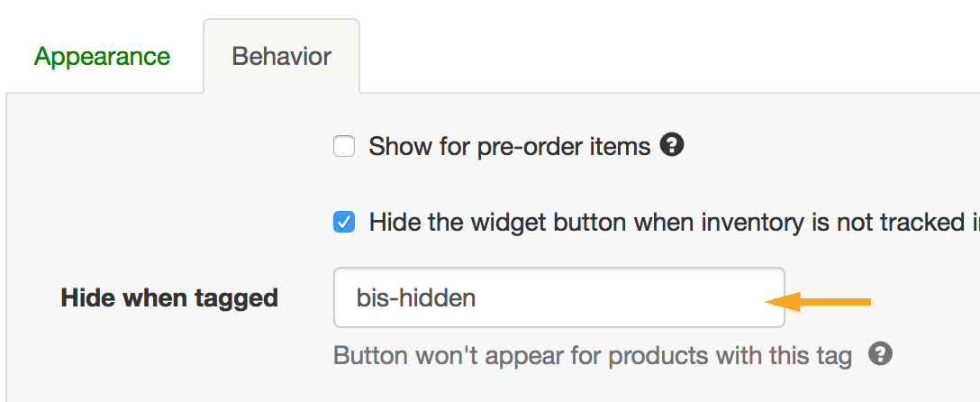The height and width of the screenshot is (402, 980).
Task: Open help icon after tag hint text
Action: tap(880, 354)
